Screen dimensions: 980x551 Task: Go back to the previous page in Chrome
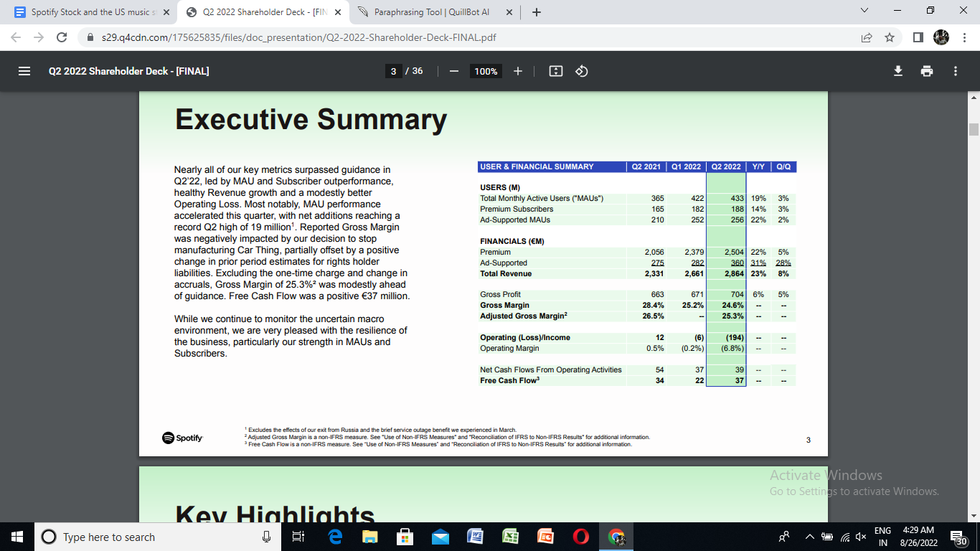(16, 37)
